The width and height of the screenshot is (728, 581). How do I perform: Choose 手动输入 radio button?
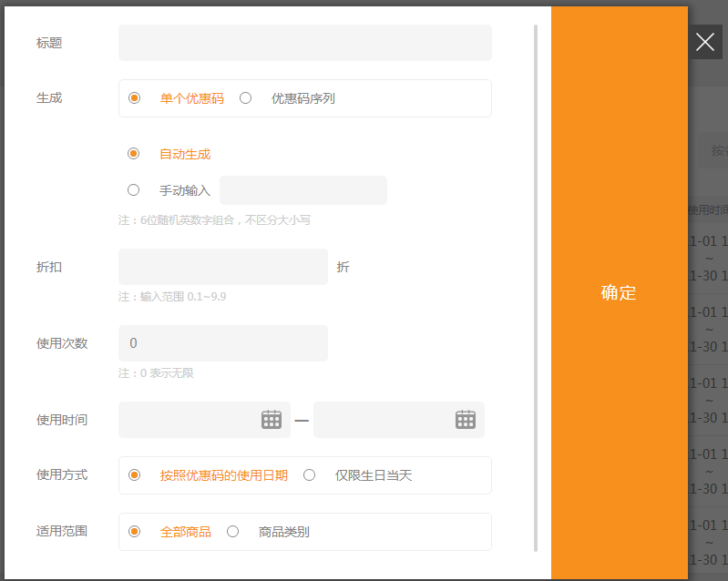pyautogui.click(x=134, y=190)
